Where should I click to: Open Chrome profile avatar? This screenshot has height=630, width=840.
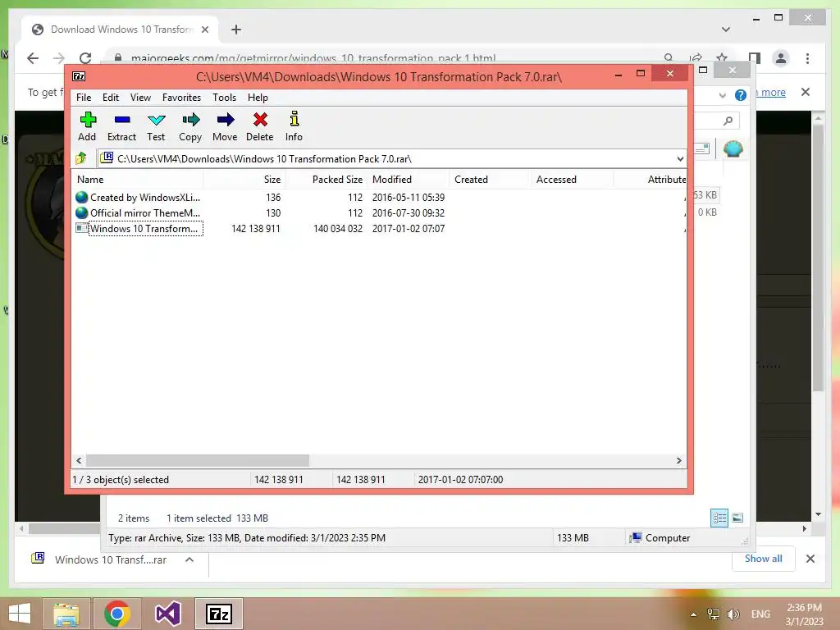(x=781, y=58)
